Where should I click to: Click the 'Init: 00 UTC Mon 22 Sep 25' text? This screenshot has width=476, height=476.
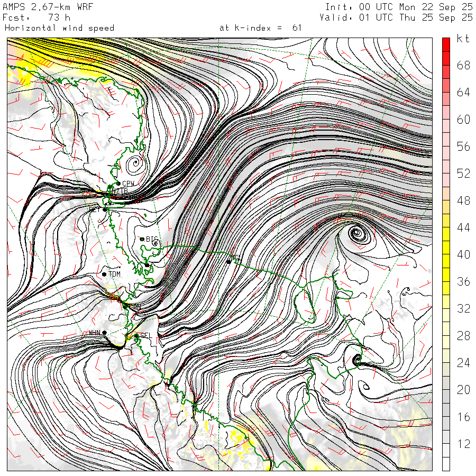coord(399,7)
